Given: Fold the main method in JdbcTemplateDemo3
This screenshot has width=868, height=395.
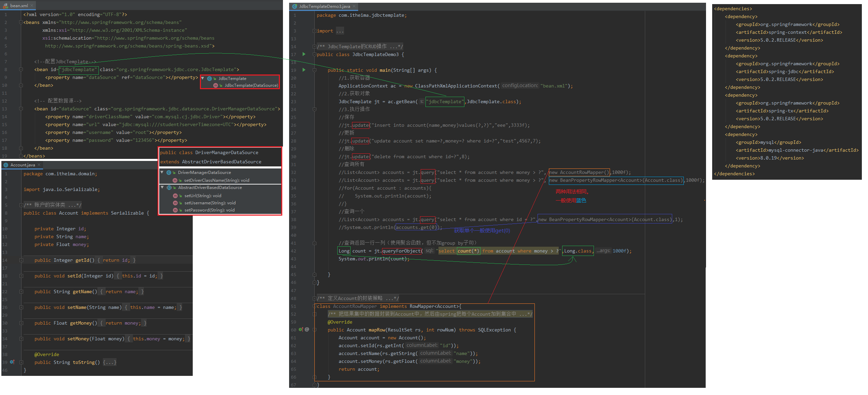Looking at the screenshot, I should (x=314, y=70).
